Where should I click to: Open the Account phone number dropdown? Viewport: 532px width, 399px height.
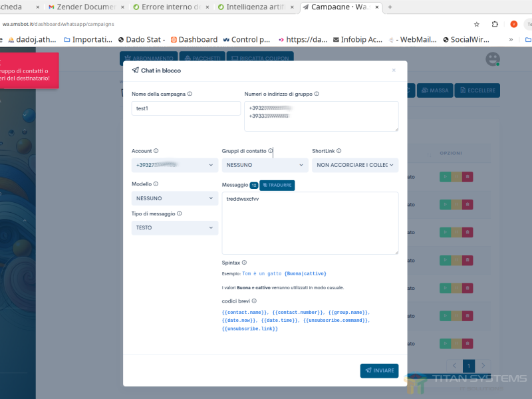tap(175, 165)
